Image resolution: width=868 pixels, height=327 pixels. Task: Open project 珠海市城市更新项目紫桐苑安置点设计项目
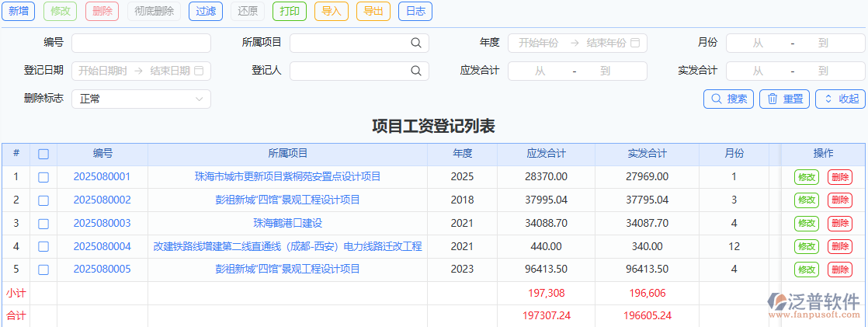(288, 177)
